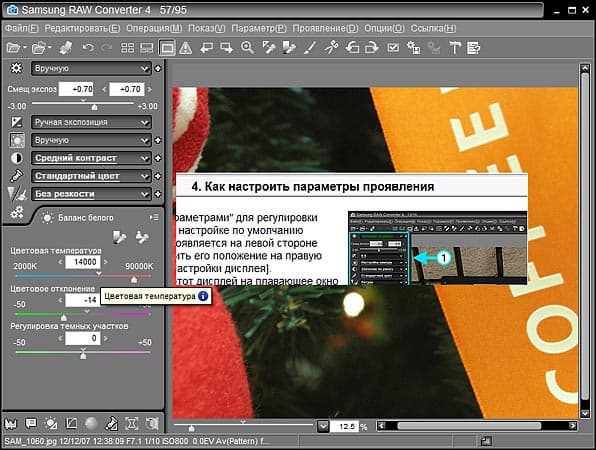596x450 pixels.
Task: Click the 14000 color temperature field
Action: [83, 262]
